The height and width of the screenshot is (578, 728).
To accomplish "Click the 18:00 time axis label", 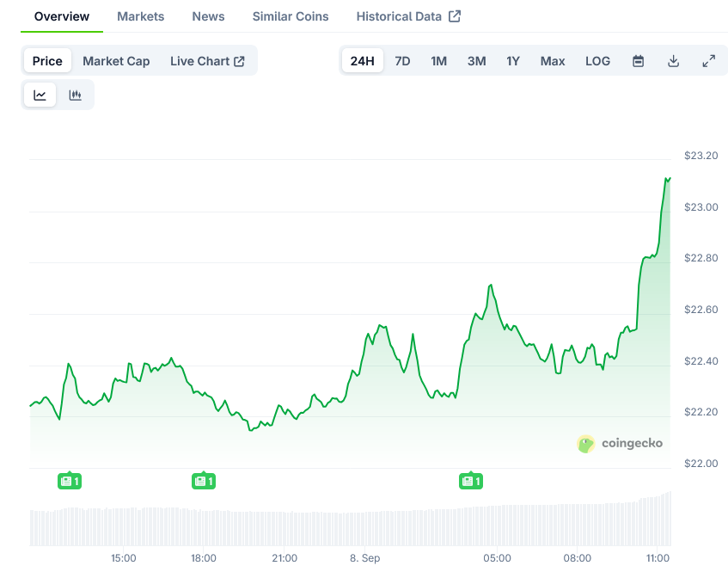I will [204, 558].
